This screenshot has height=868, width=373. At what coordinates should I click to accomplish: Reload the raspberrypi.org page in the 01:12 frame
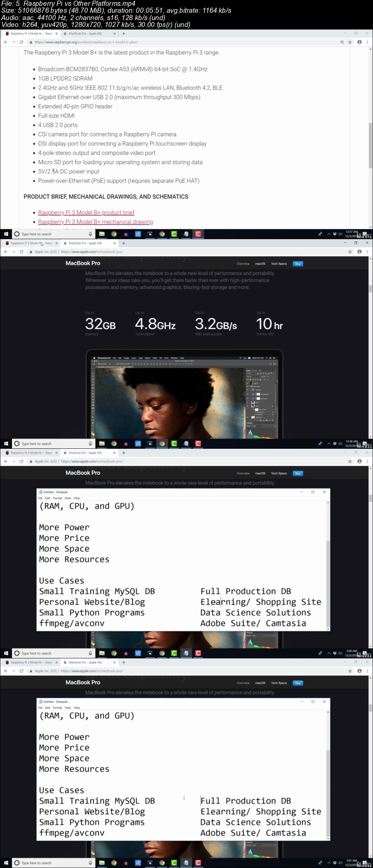pyautogui.click(x=21, y=42)
